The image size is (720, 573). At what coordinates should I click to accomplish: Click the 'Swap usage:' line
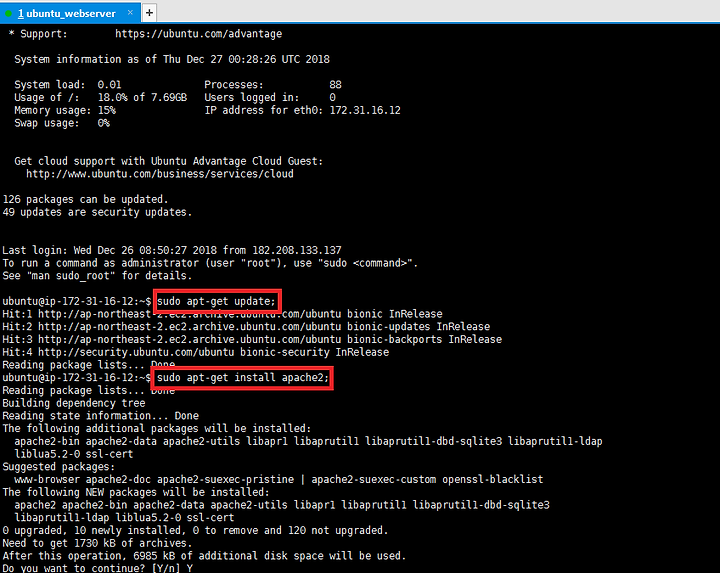[62, 123]
